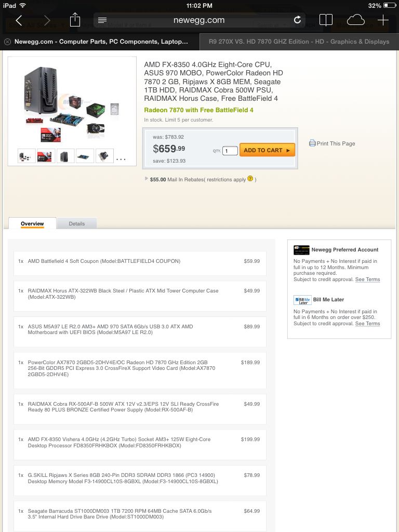Select the Overview tab
399x532 pixels.
click(x=32, y=223)
